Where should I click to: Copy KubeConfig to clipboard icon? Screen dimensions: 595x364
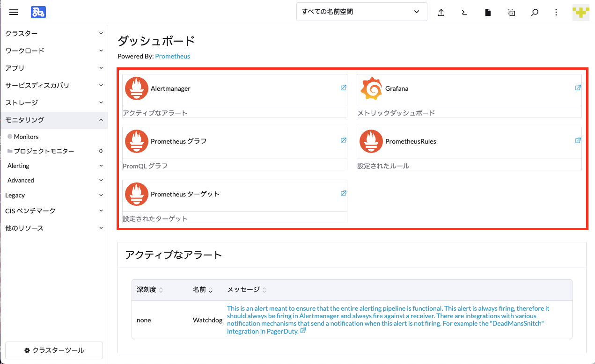click(x=511, y=13)
